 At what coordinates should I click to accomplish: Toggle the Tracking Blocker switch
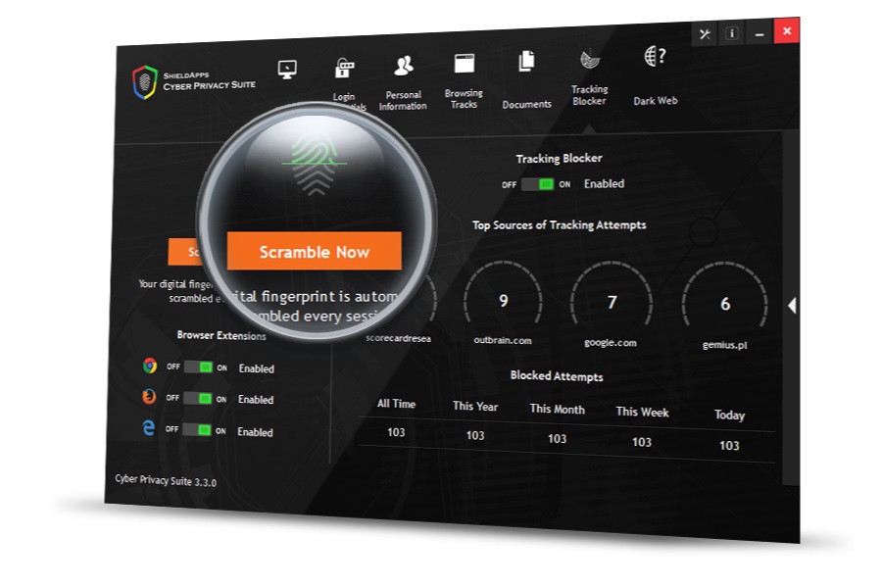pos(538,184)
